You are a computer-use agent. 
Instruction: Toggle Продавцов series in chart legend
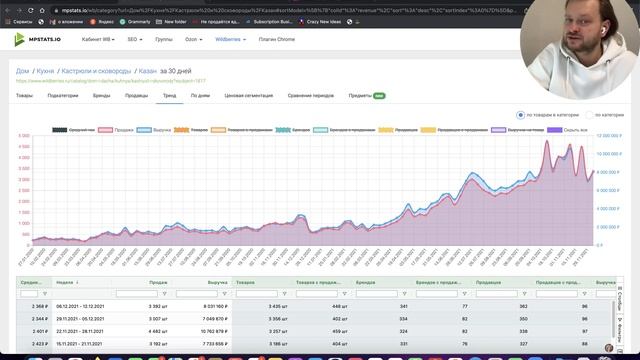[398, 130]
